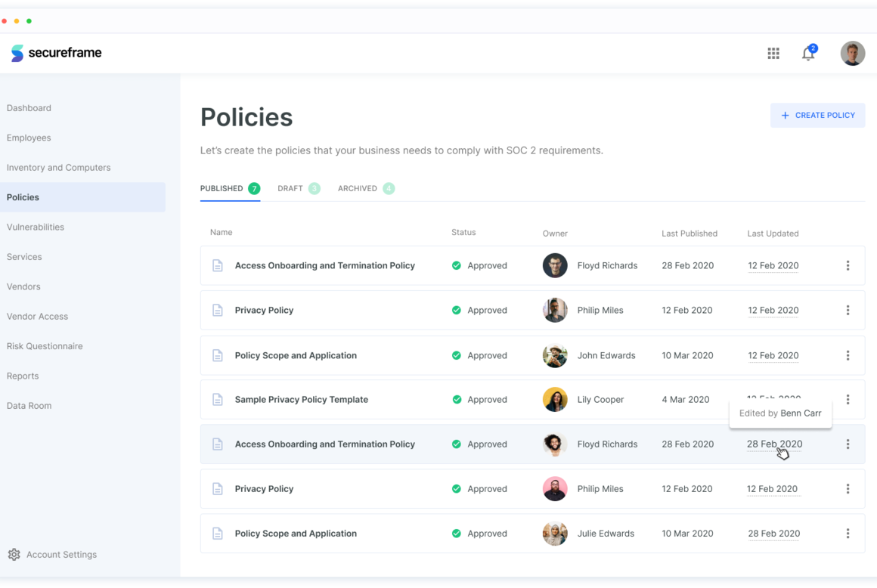Screen dimensions: 877x588
Task: Open kebab menu for Philip Miles' first Privacy Policy
Action: [848, 310]
